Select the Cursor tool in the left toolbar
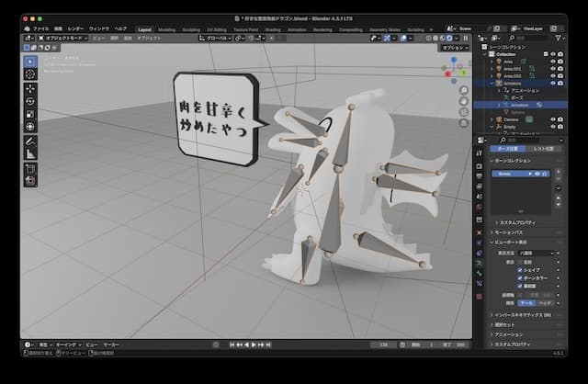 pos(29,73)
